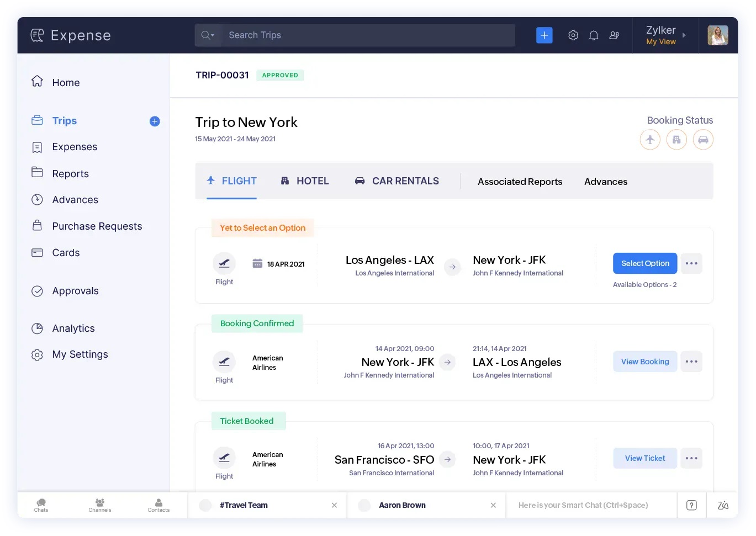The image size is (756, 536).
Task: Click the plus icon beside Trips
Action: [155, 121]
